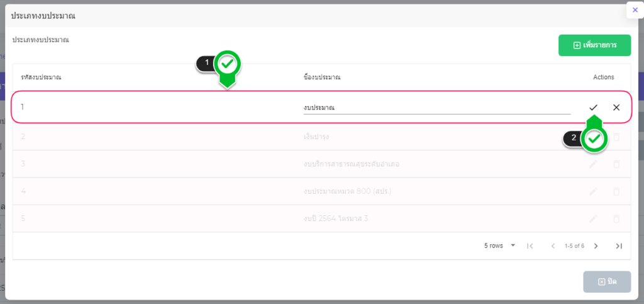Open the 5 rows per page dropdown
This screenshot has width=644, height=304.
[x=500, y=245]
